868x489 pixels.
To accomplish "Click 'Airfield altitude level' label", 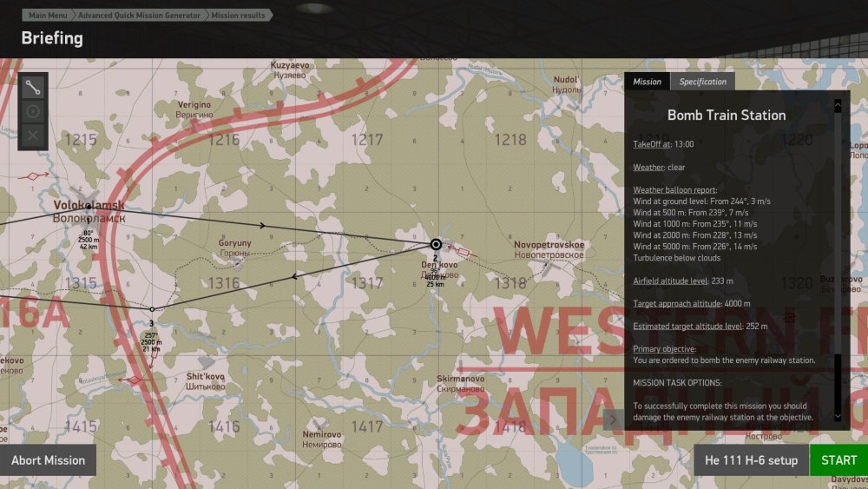I will click(x=670, y=281).
